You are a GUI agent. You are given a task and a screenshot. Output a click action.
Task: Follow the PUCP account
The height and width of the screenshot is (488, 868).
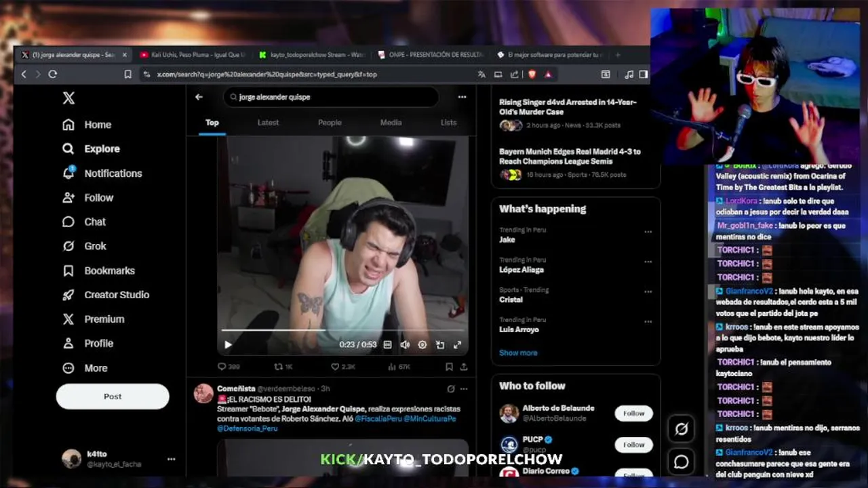pos(634,445)
